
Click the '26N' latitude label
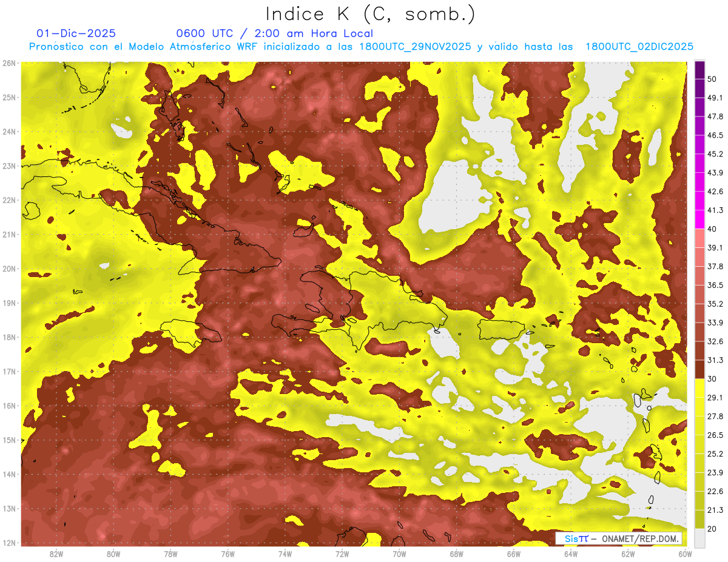pos(8,63)
